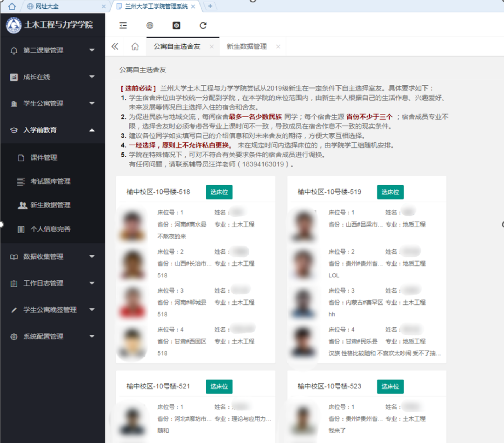Switch to the 公寓自主选舍友 tab
The width and height of the screenshot is (504, 443).
coord(177,47)
